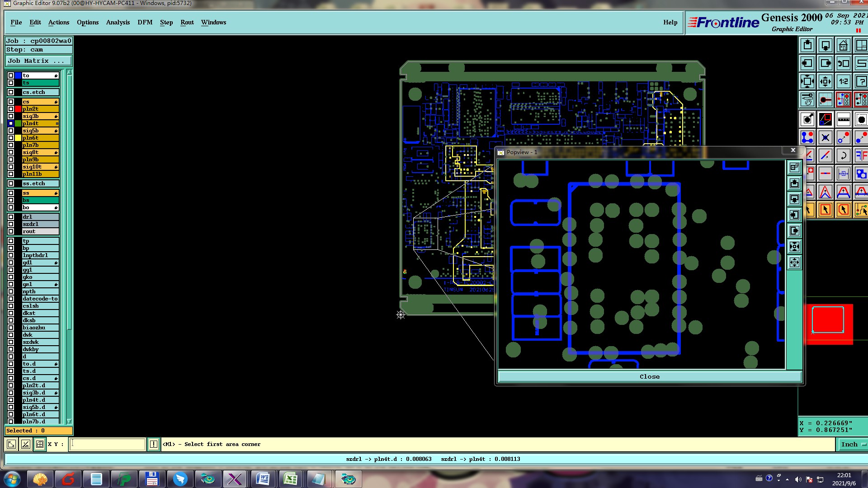868x488 pixels.
Task: Click the Help button
Action: click(x=670, y=22)
